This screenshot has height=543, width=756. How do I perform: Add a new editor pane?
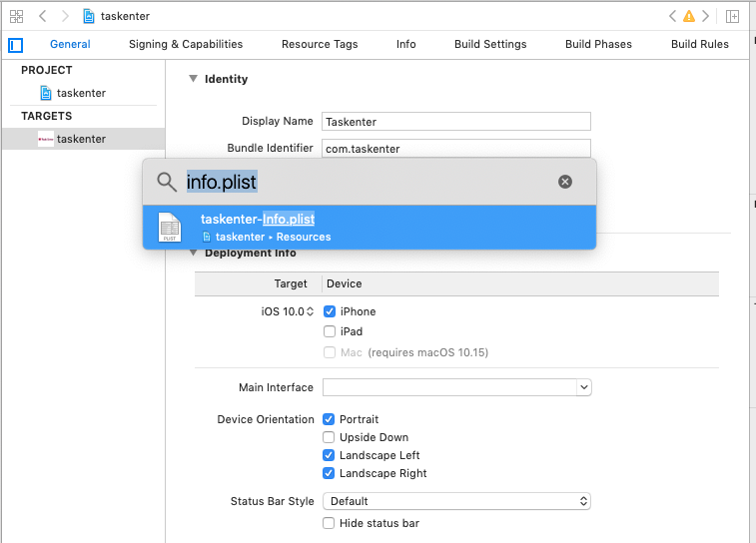[732, 16]
